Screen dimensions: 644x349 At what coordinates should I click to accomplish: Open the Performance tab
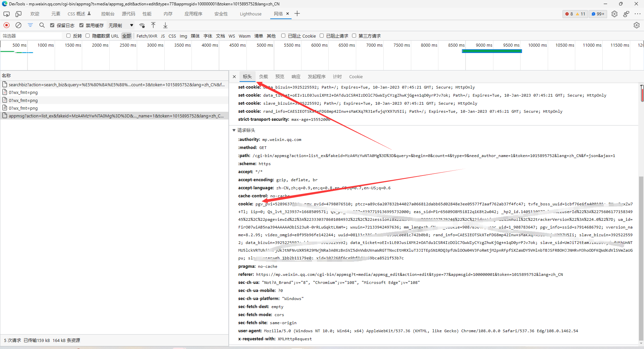pos(147,14)
